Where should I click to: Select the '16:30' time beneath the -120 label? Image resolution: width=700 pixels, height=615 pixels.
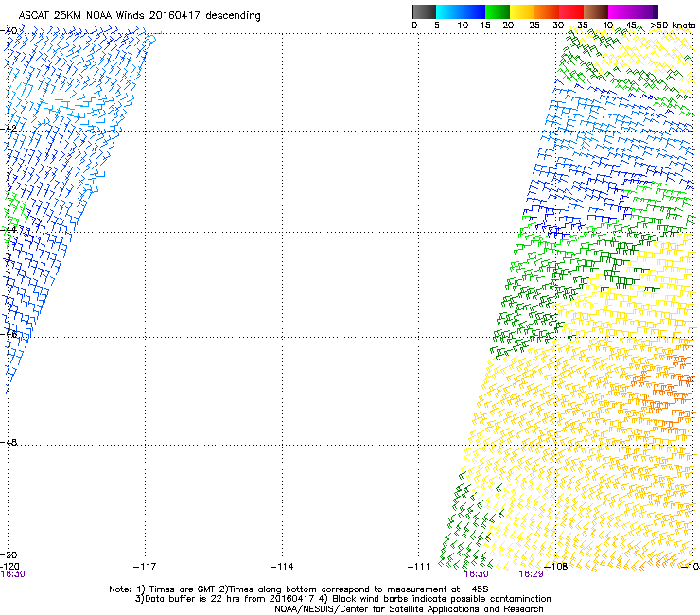[12, 574]
